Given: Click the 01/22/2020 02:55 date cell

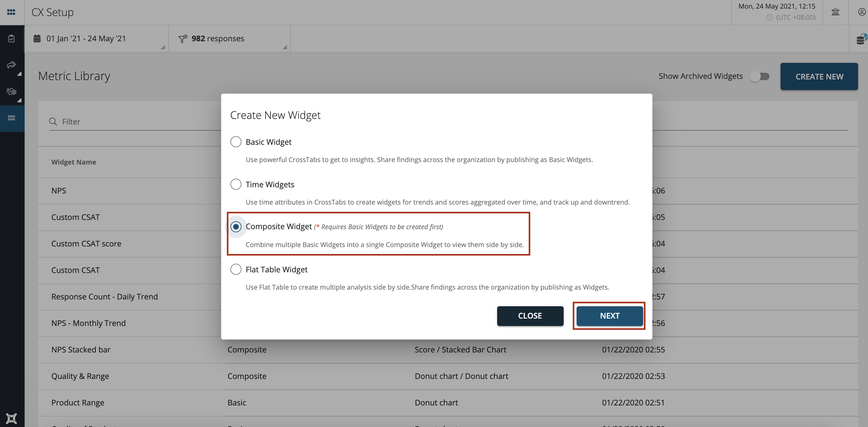Looking at the screenshot, I should click(x=634, y=350).
